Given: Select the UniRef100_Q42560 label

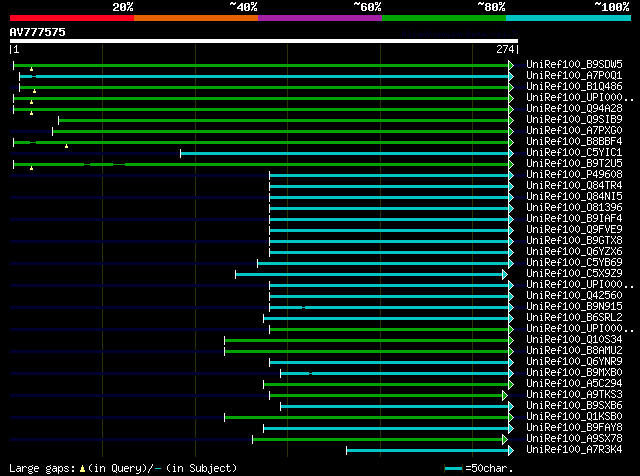Looking at the screenshot, I should pos(574,296).
